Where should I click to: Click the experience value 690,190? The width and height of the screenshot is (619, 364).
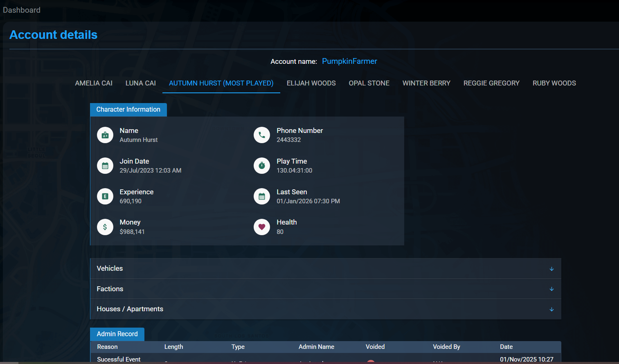131,201
